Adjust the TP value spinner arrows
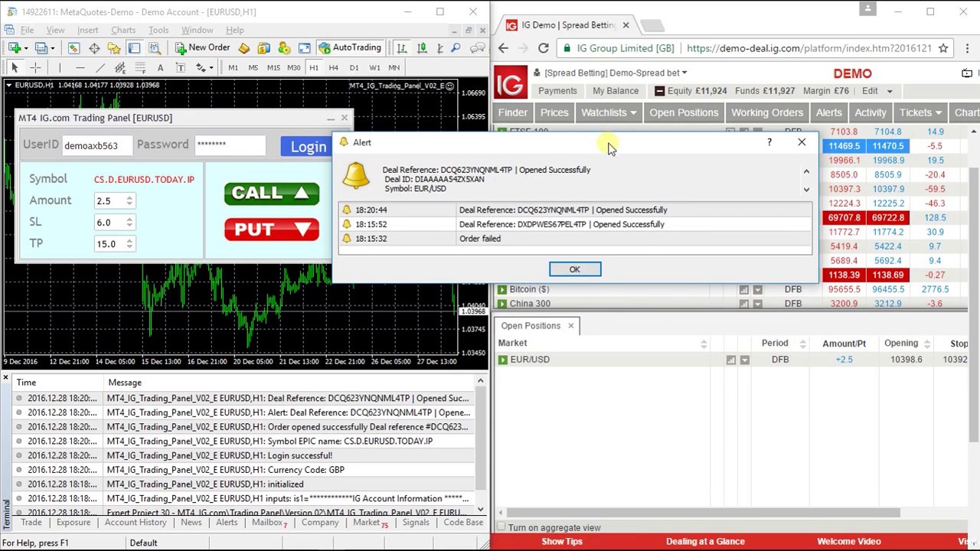980x551 pixels. 129,243
